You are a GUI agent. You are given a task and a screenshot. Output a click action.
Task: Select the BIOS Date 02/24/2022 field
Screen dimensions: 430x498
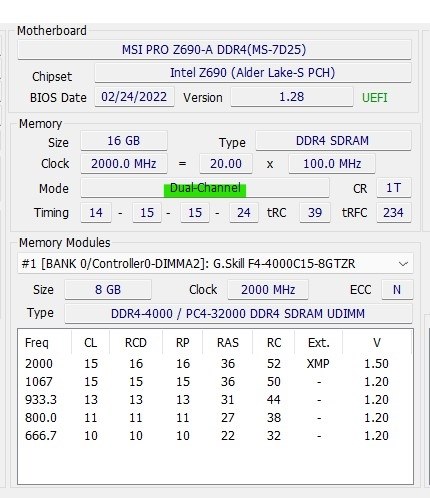click(x=134, y=97)
